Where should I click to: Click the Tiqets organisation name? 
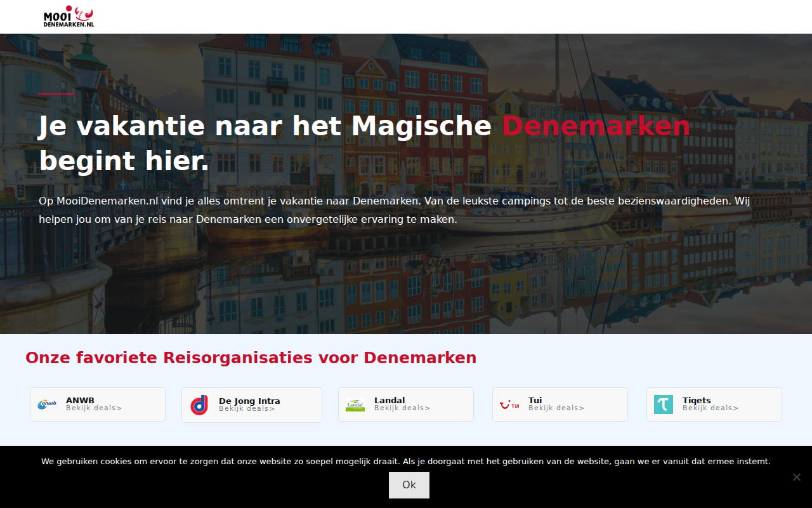click(697, 400)
